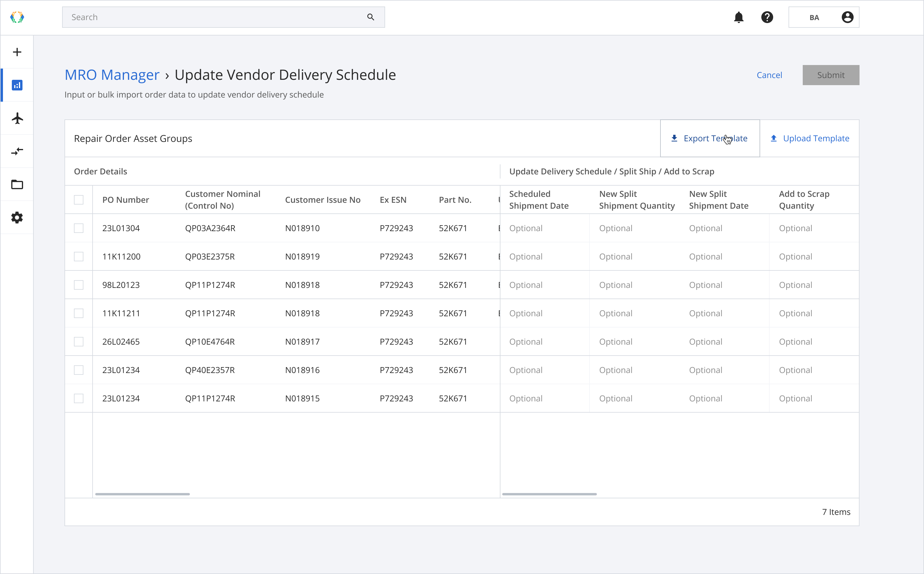This screenshot has width=924, height=574.
Task: Check the row with issue N018915
Action: [x=79, y=399]
